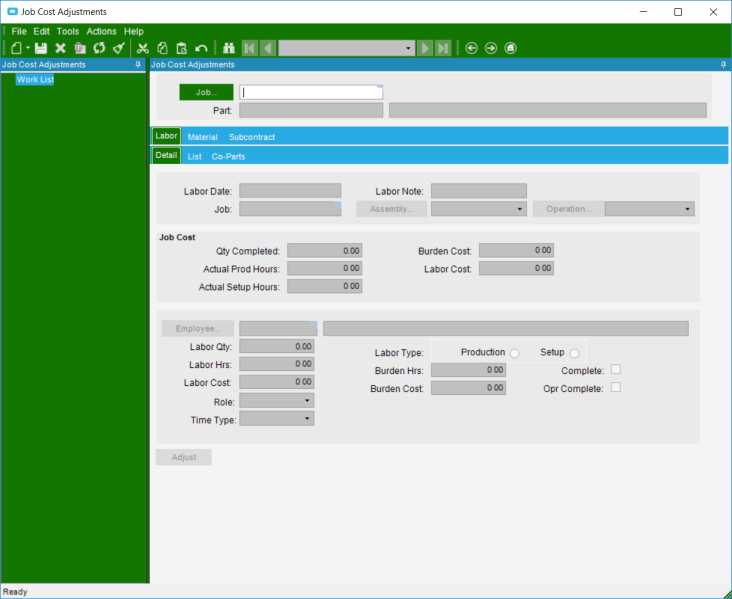Click the Cut scissors icon

[142, 48]
